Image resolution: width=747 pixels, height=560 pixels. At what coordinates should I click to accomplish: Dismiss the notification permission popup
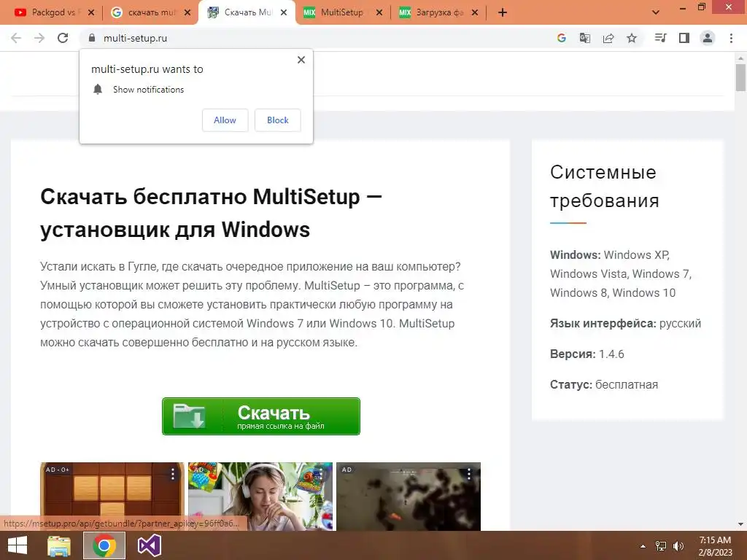(301, 60)
